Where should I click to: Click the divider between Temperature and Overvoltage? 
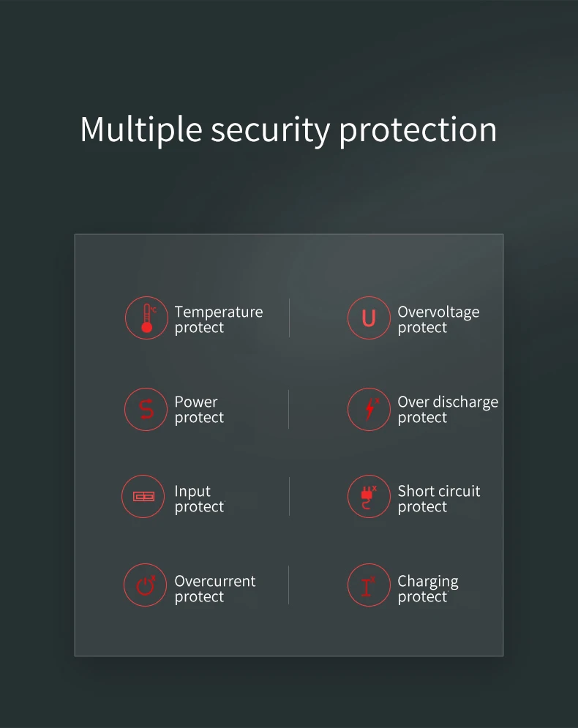[289, 318]
